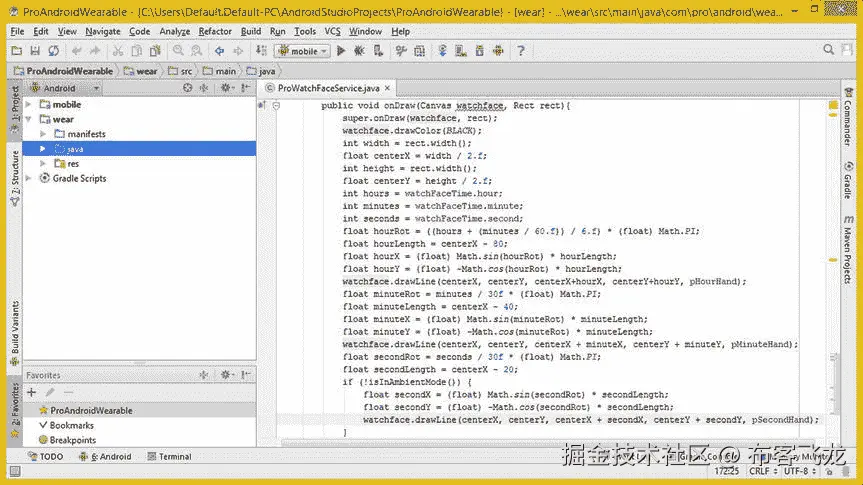Open the mobile run configuration dropdown
This screenshot has height=485, width=863.
coord(302,51)
